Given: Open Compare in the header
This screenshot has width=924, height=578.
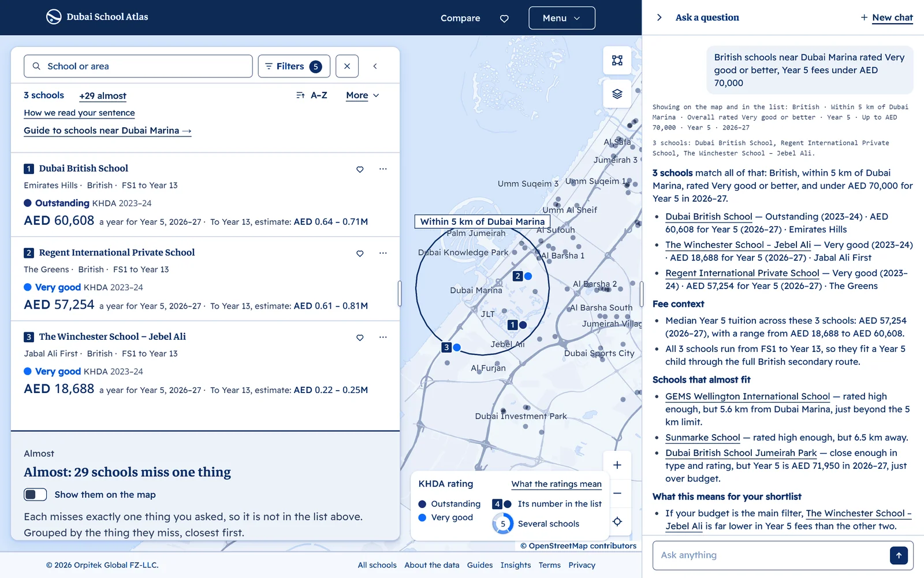Looking at the screenshot, I should tap(460, 18).
